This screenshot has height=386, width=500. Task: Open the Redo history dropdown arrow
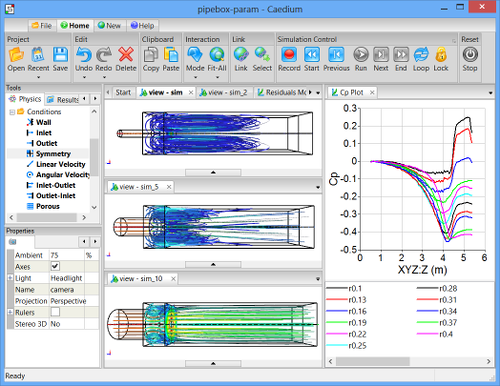point(104,77)
